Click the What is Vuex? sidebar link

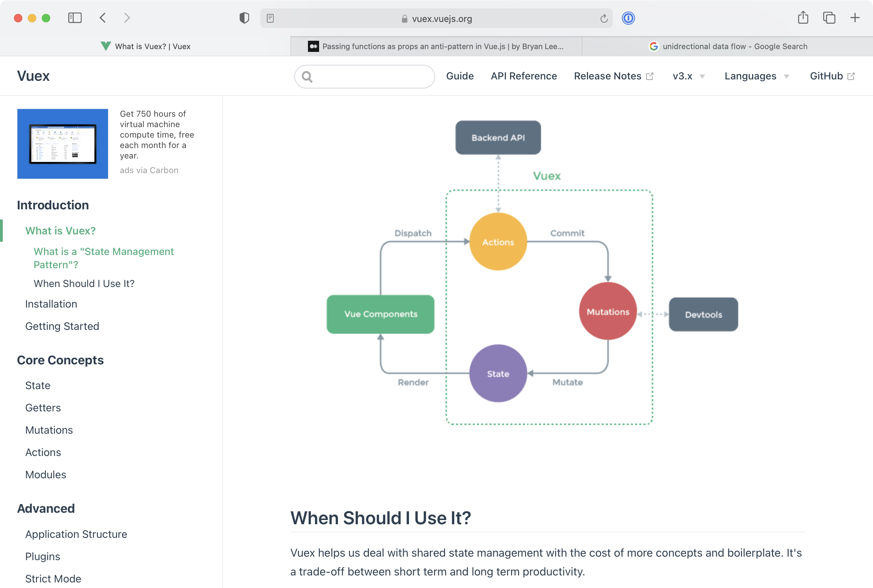(60, 230)
